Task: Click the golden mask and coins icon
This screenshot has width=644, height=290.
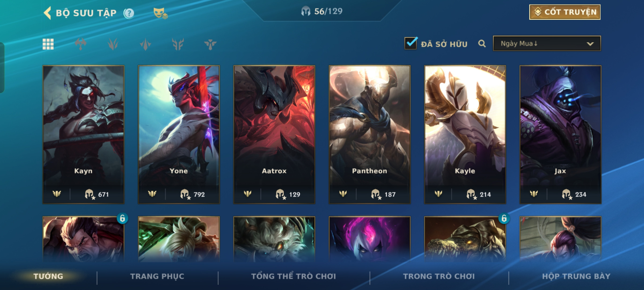Action: (x=160, y=13)
